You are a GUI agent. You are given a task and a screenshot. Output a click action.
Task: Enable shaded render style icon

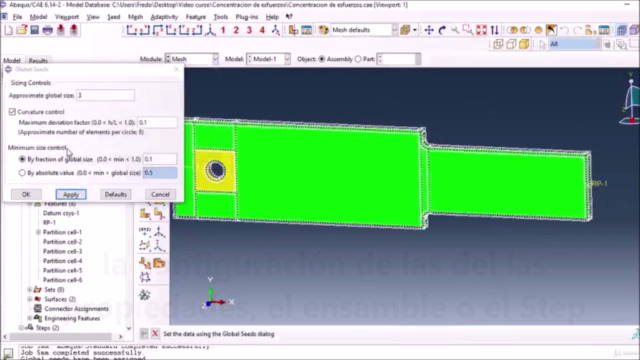pyautogui.click(x=524, y=44)
